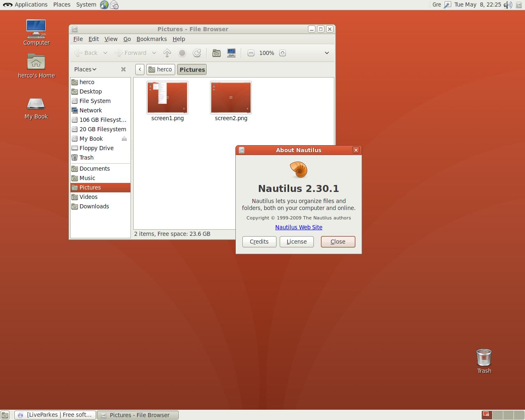Zoom out with the minus icon

click(251, 53)
